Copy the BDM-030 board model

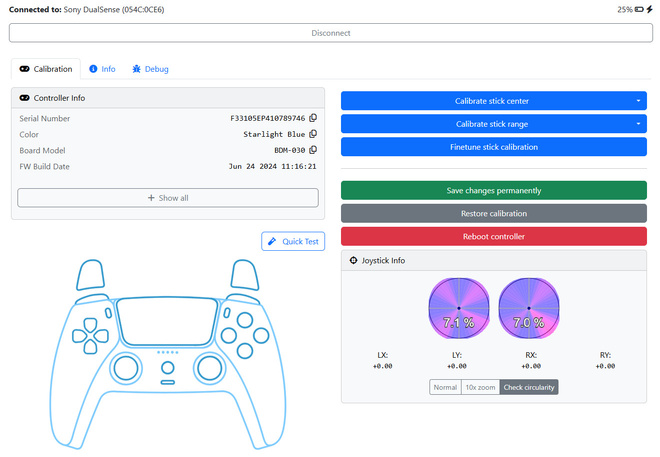pos(313,150)
